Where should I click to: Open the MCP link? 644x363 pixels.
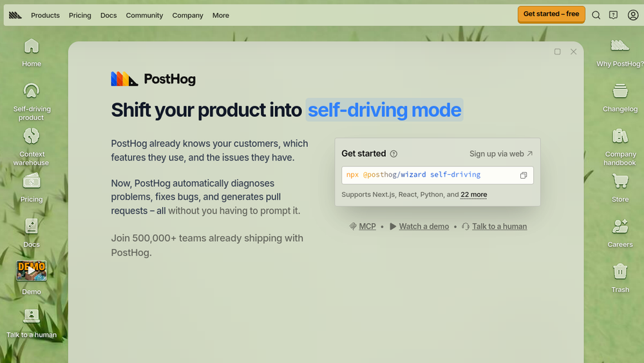(x=363, y=226)
